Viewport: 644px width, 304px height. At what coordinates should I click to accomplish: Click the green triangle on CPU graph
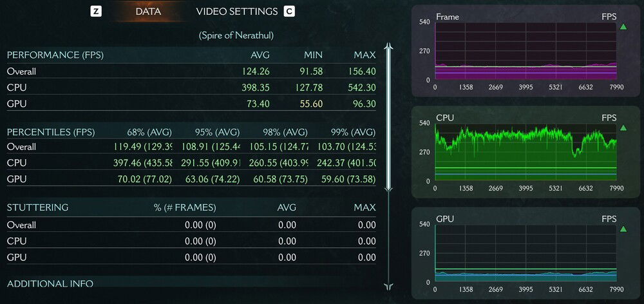pos(623,128)
